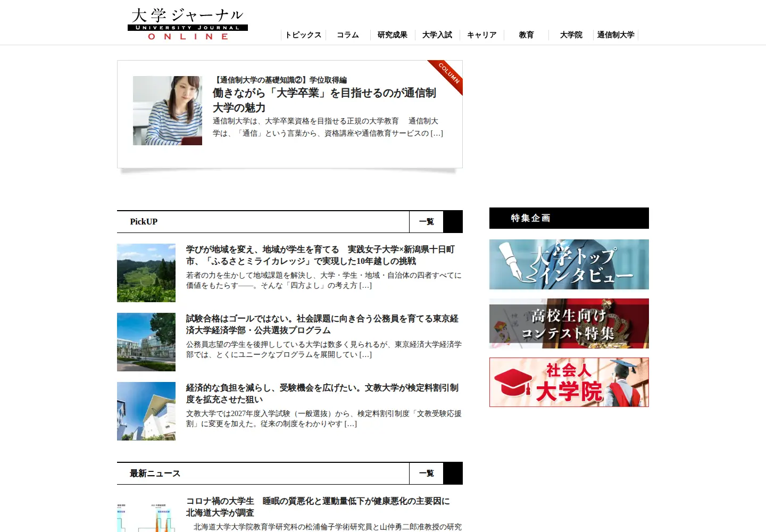Viewport: 766px width, 532px height.
Task: Select 大学入試 in navigation
Action: coord(437,35)
